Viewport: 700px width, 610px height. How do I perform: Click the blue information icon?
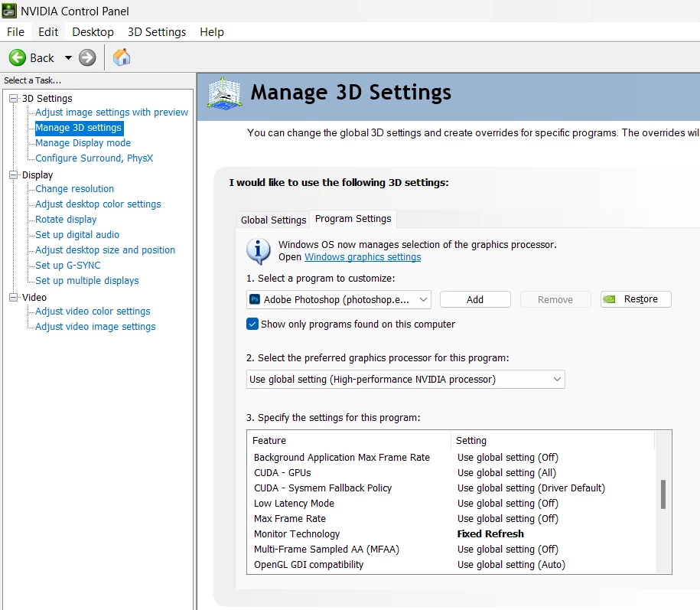[258, 251]
